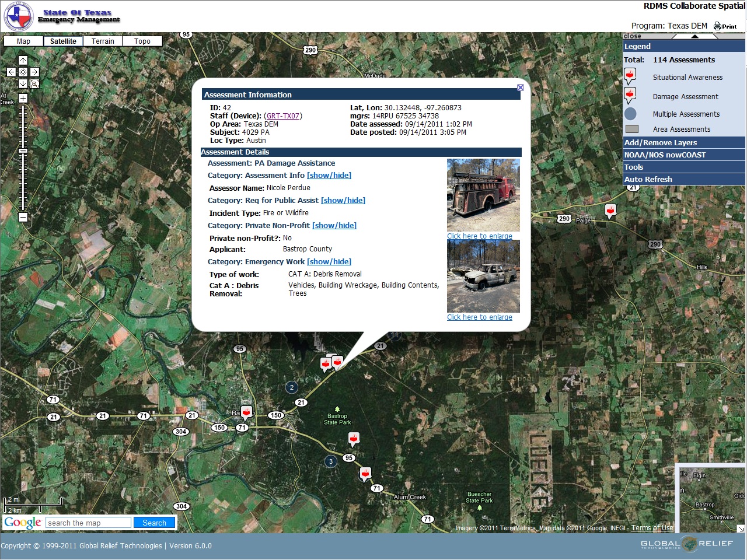
Task: Click the zoom level slider handle
Action: click(x=23, y=151)
